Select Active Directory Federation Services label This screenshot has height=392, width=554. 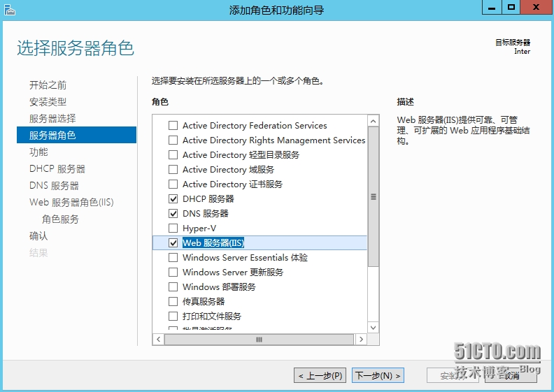[x=255, y=126]
